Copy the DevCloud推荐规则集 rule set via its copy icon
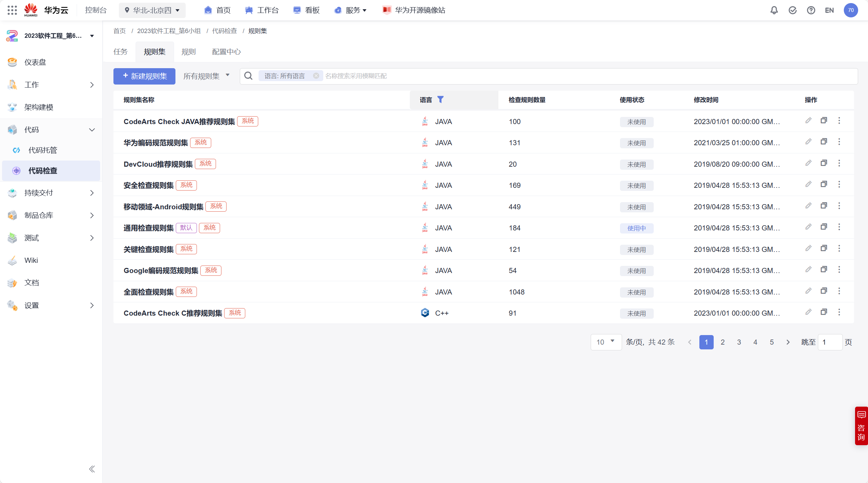This screenshot has width=868, height=483. point(824,163)
